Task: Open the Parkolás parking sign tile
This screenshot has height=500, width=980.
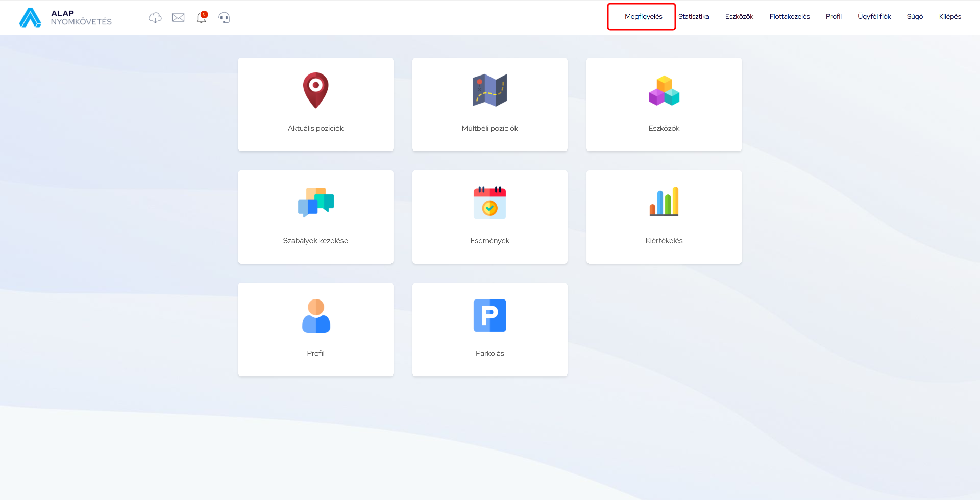Action: click(489, 329)
